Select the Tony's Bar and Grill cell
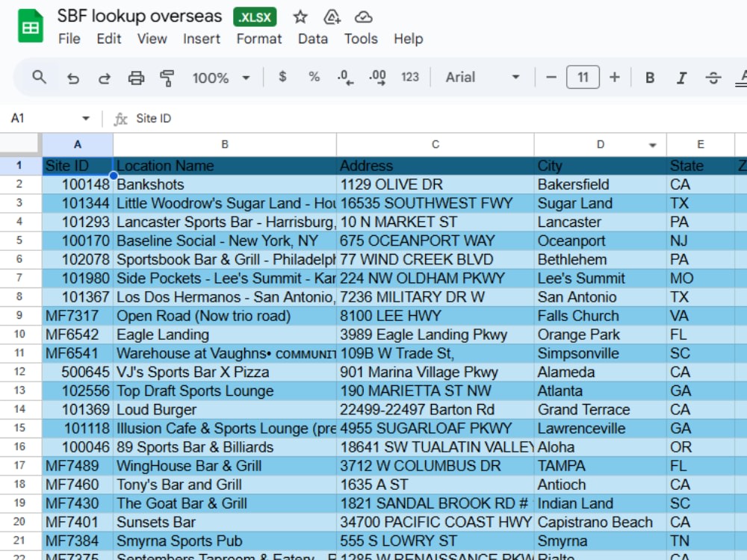This screenshot has width=747, height=560. click(x=225, y=485)
